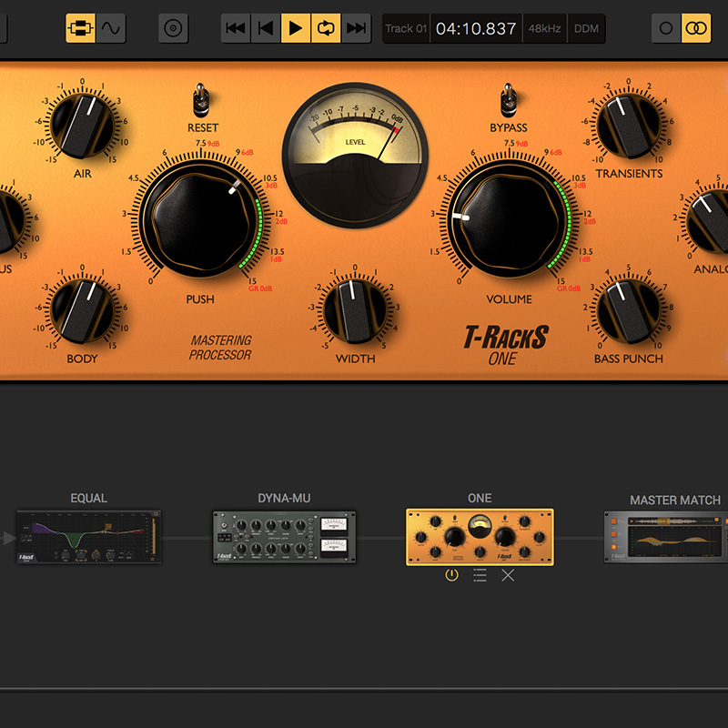Skip to the next track

(357, 28)
